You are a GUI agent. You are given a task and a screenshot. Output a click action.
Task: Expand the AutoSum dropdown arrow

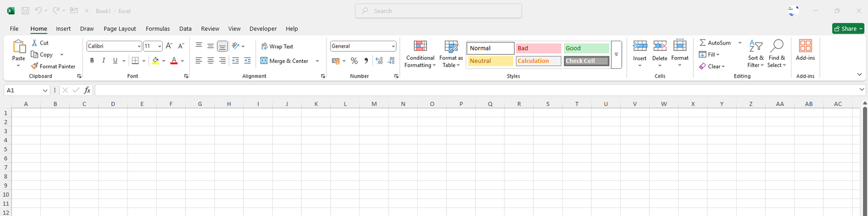(740, 43)
